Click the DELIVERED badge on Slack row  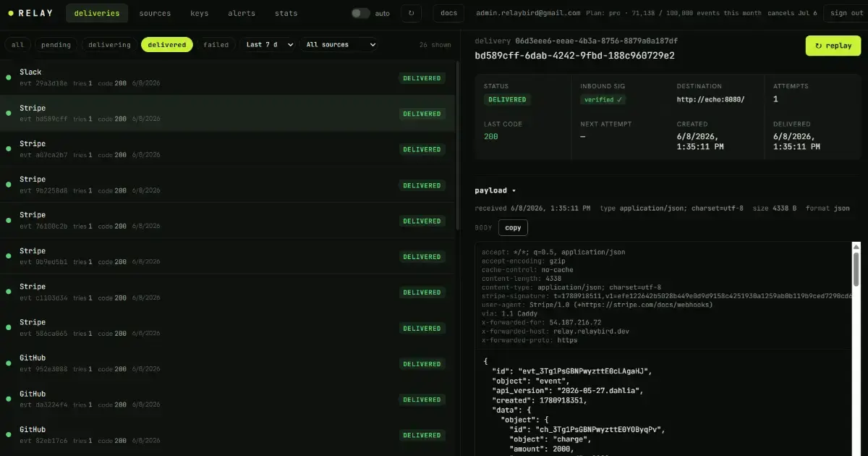pos(422,78)
